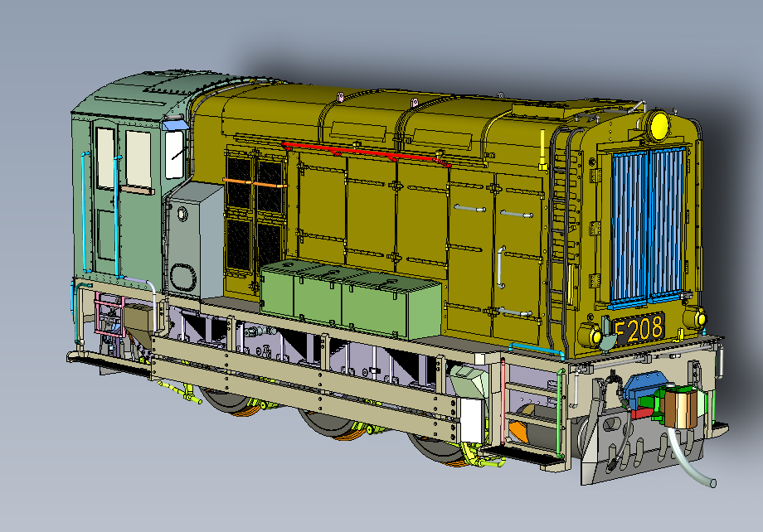Click the yellow vertical post on the hood

coord(543,149)
